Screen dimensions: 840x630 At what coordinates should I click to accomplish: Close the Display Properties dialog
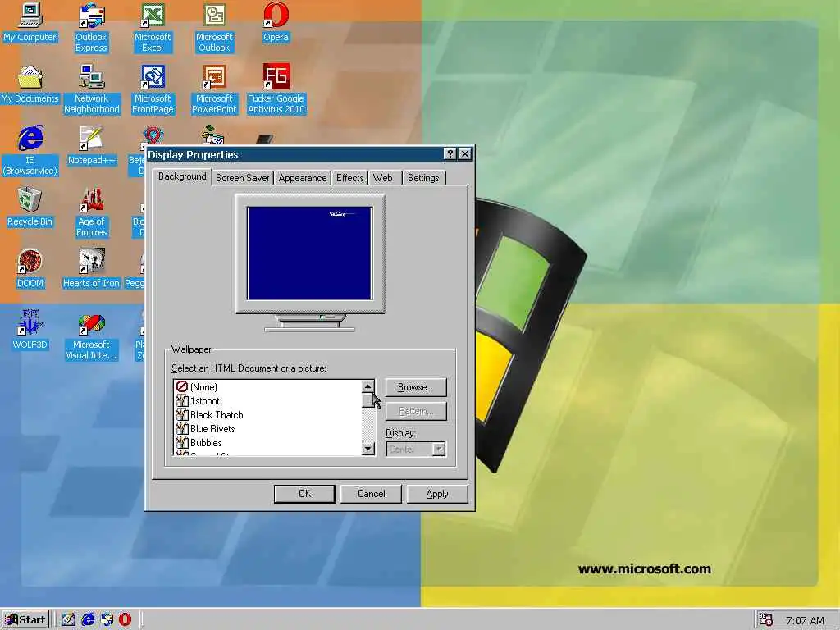465,154
